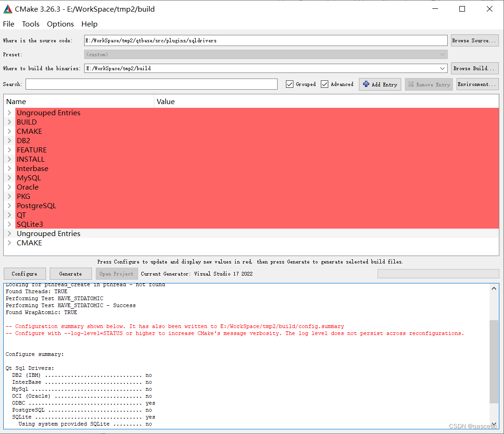Select the SQLite3 tree row label
504x434 pixels.
pyautogui.click(x=30, y=224)
